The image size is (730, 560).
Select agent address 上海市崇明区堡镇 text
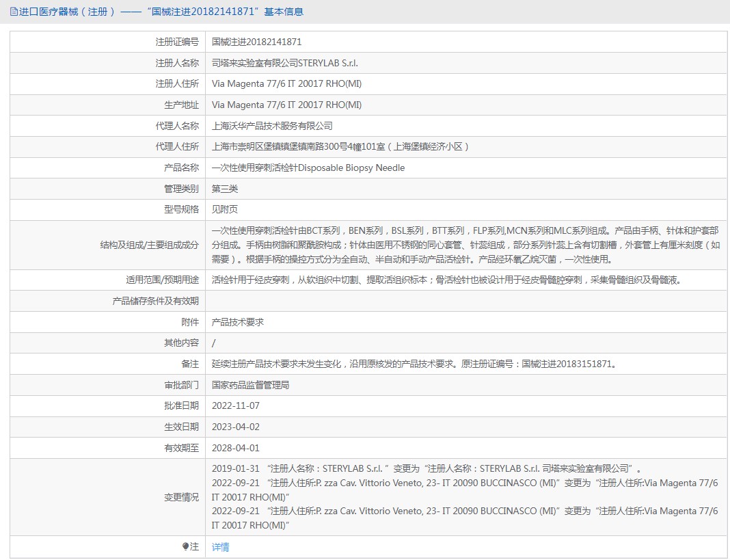(x=340, y=146)
